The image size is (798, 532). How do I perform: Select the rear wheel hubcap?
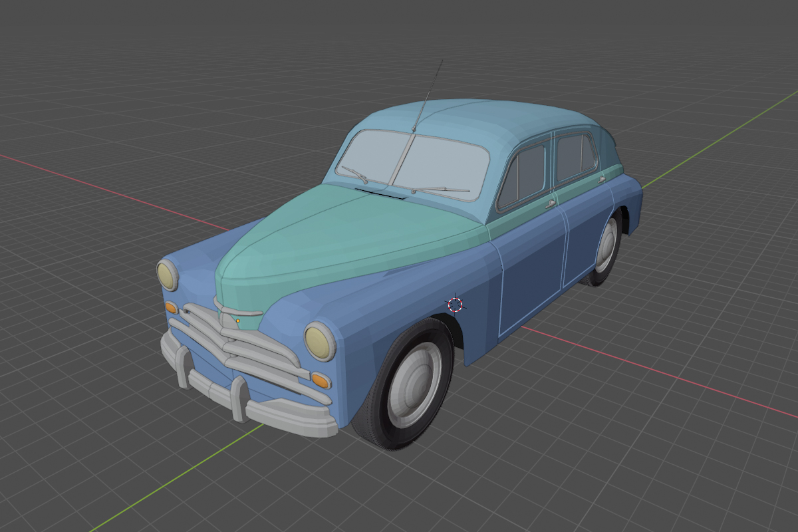point(606,245)
